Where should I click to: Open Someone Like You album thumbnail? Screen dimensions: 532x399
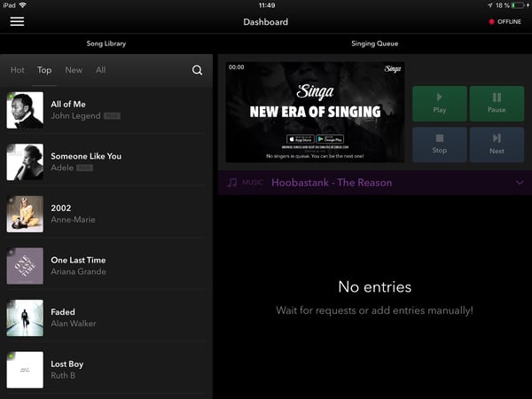[x=25, y=162]
